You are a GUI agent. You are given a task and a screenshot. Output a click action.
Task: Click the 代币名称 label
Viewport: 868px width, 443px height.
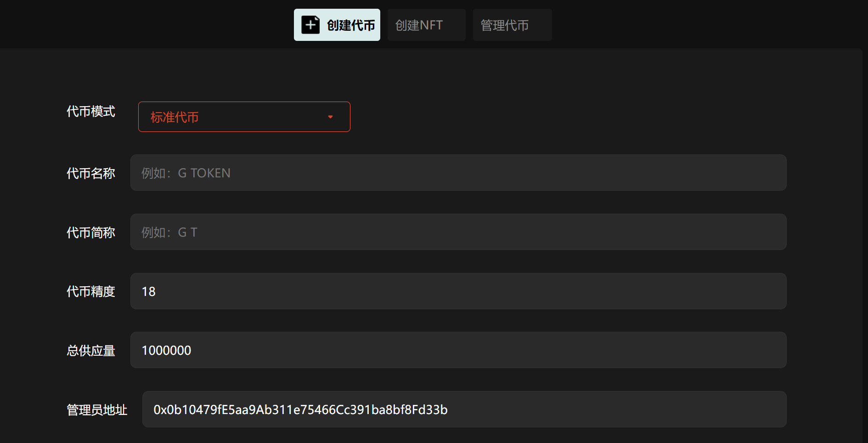click(91, 173)
